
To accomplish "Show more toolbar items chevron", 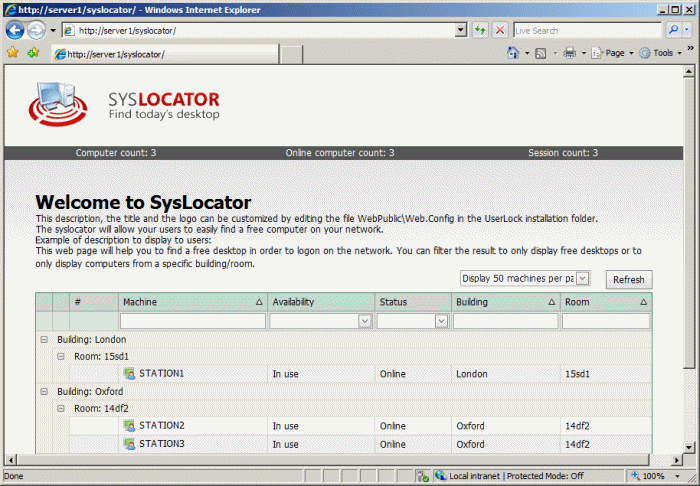I will click(691, 48).
